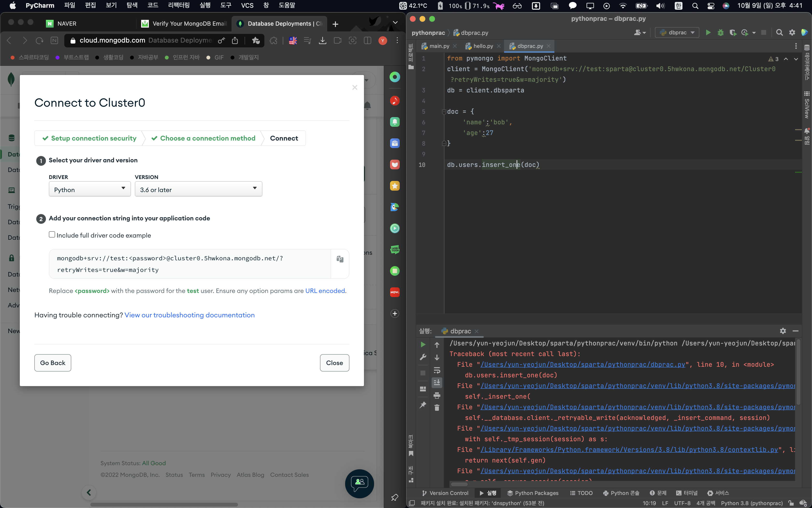The image size is (812, 508).
Task: Collapse the doc dictionary fold marker
Action: click(444, 112)
